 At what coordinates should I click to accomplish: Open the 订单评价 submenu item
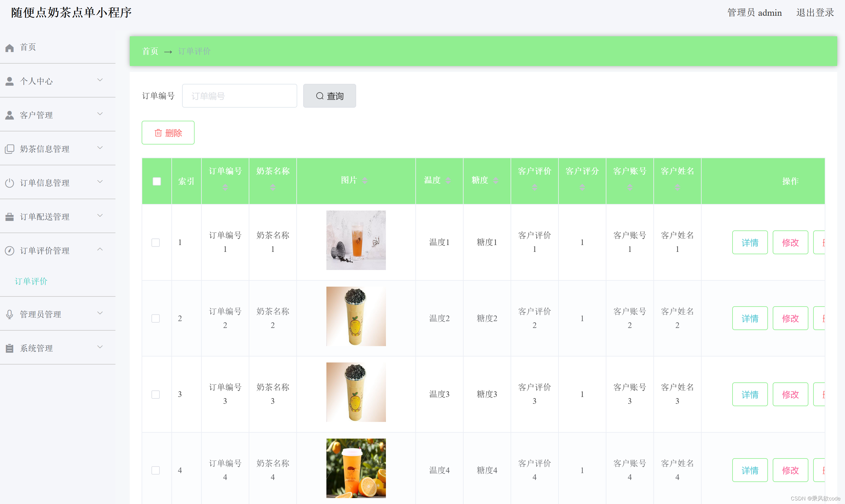(31, 281)
